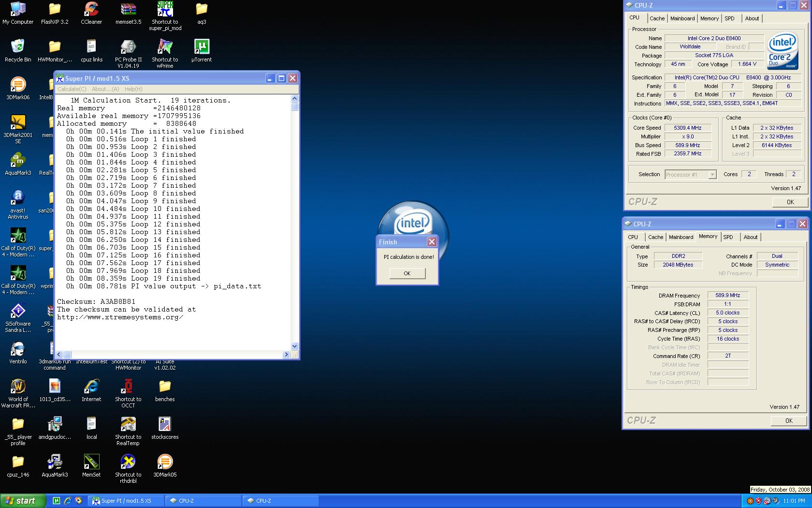Switch to Mainboard tab in upper CPU-Z
Viewport: 812px width, 508px height.
pos(682,18)
